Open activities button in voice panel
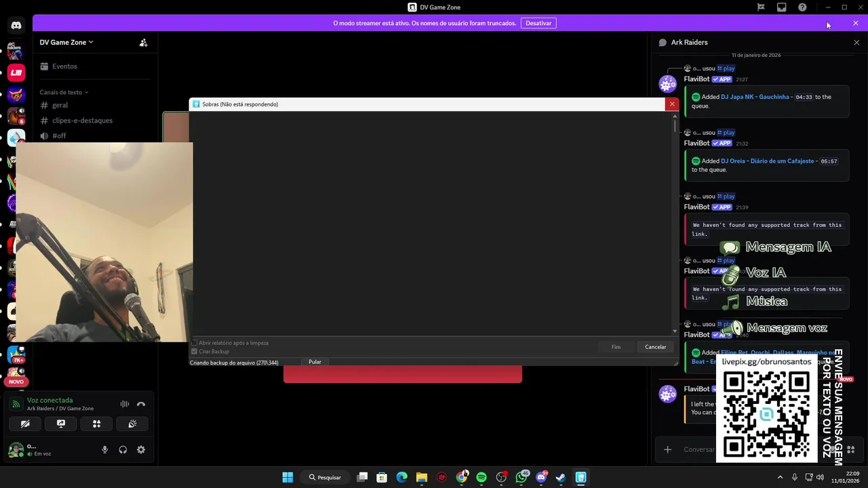868x488 pixels. 96,424
